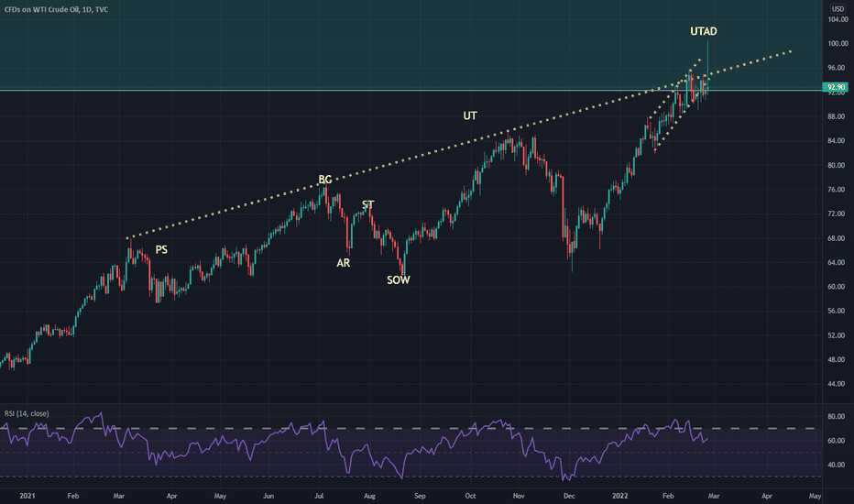Click the RSI 40.00 scale label
This screenshot has height=504, width=854.
click(837, 465)
